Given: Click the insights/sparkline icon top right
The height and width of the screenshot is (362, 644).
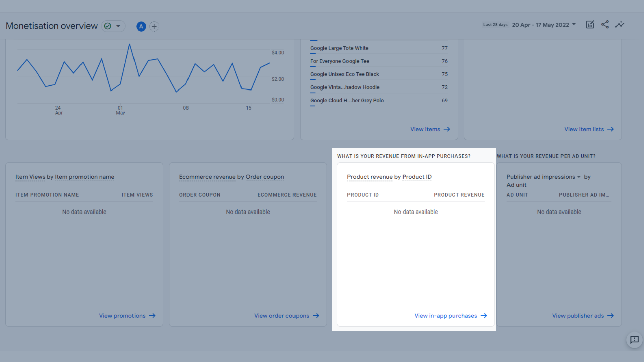Looking at the screenshot, I should tap(619, 25).
